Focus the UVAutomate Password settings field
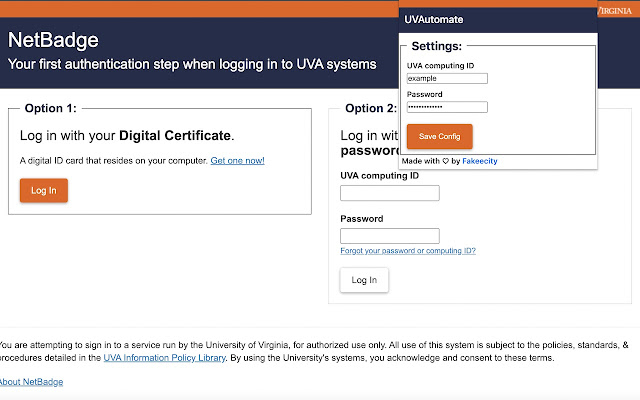The width and height of the screenshot is (640, 400). (447, 107)
